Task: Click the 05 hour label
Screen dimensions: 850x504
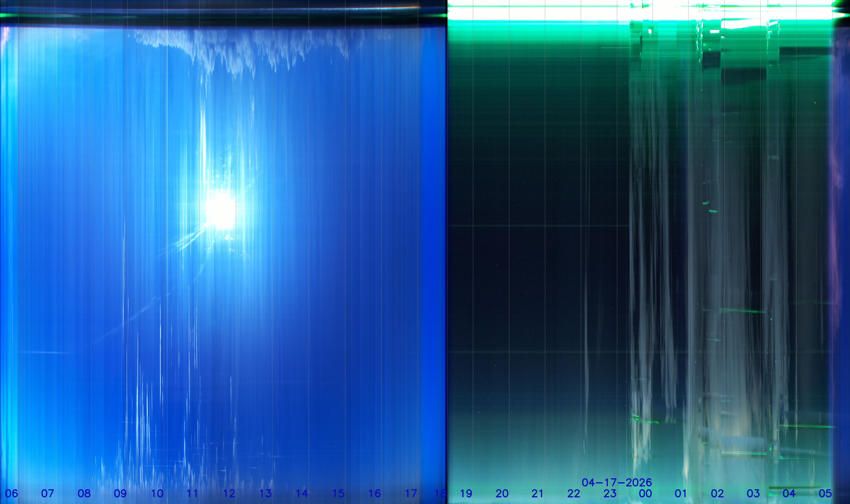Action: click(x=825, y=493)
